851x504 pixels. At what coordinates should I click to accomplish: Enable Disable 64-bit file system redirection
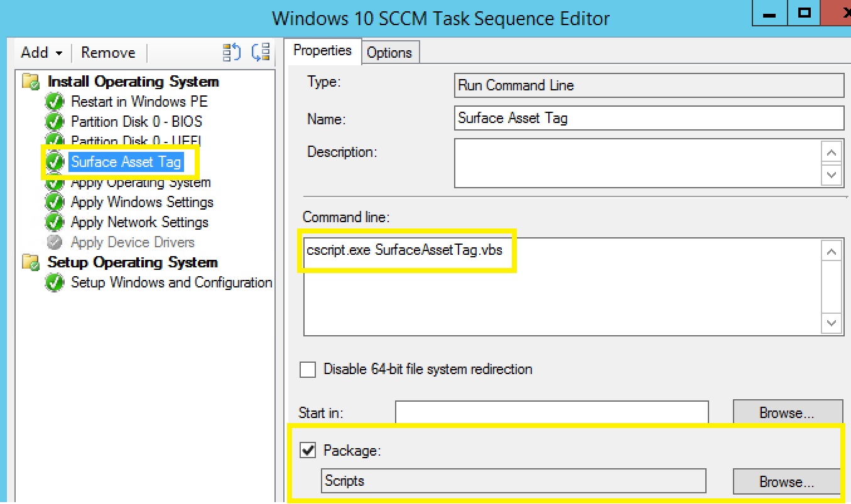point(308,369)
